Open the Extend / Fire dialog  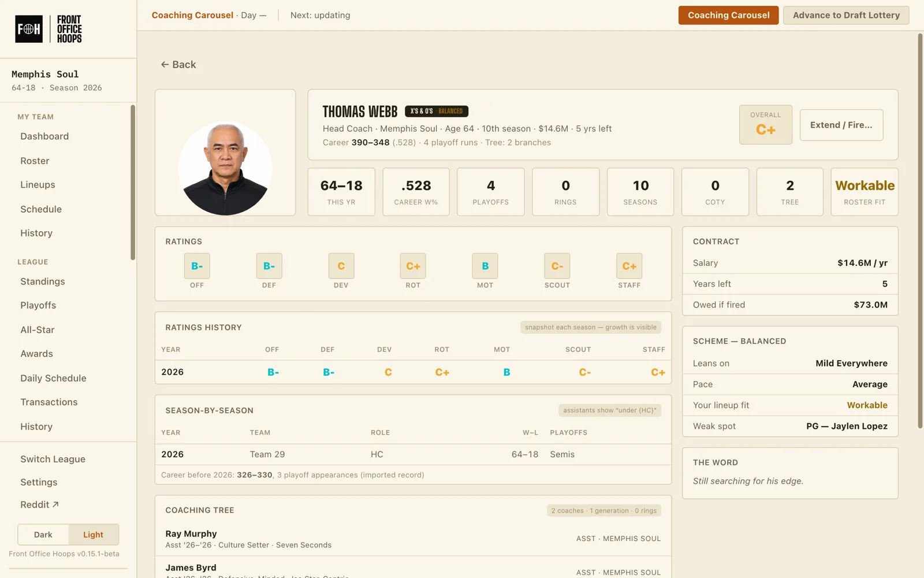click(841, 125)
